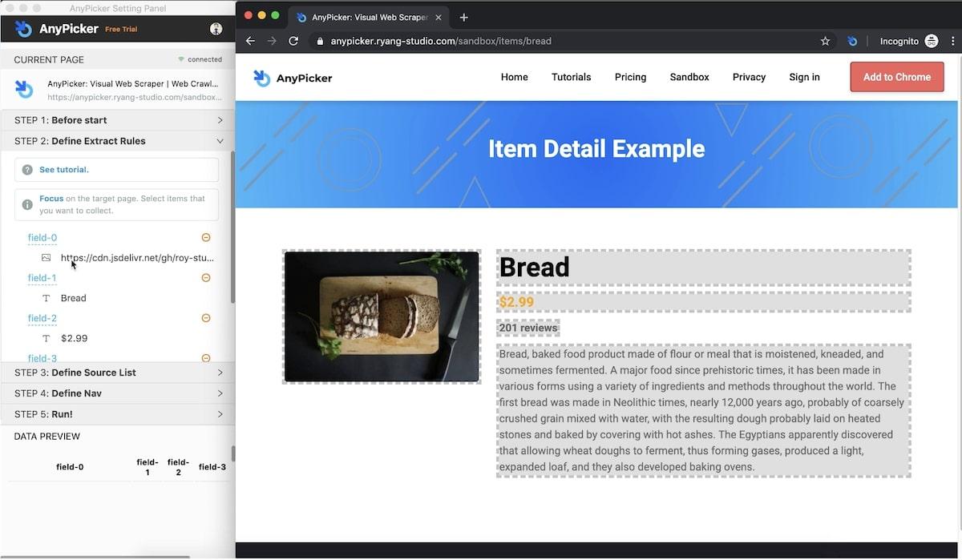Click the AnyPicker extension icon in Chrome toolbar
The width and height of the screenshot is (962, 560).
(x=852, y=41)
